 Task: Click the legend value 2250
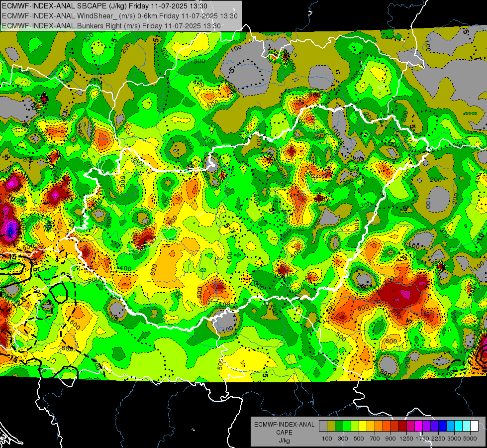point(439,439)
